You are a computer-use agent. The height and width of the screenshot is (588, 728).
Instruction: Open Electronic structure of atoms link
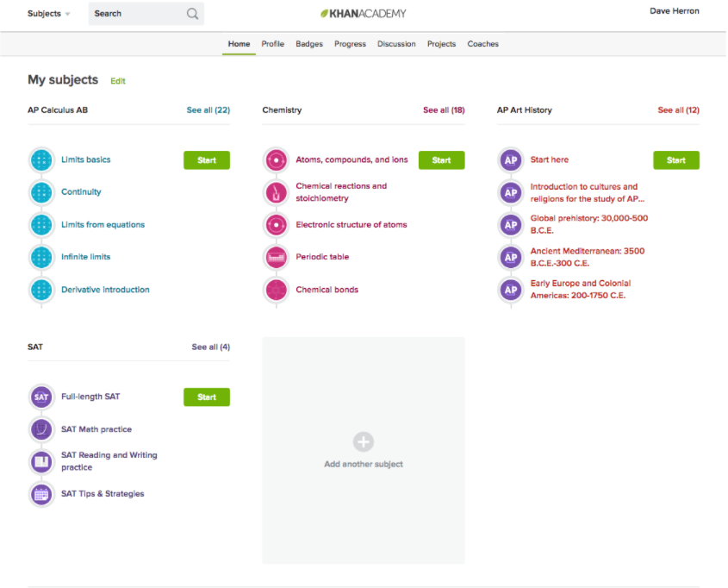click(x=352, y=225)
